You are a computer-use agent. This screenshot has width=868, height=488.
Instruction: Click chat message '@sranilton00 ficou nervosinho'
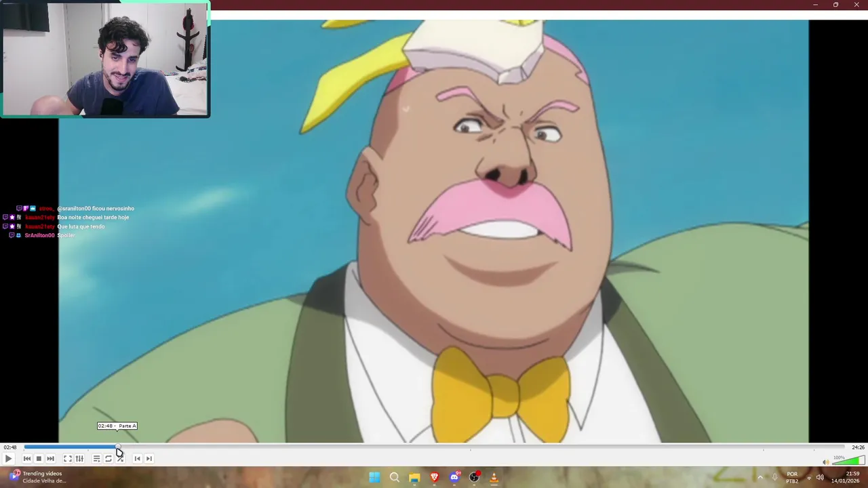pos(96,209)
